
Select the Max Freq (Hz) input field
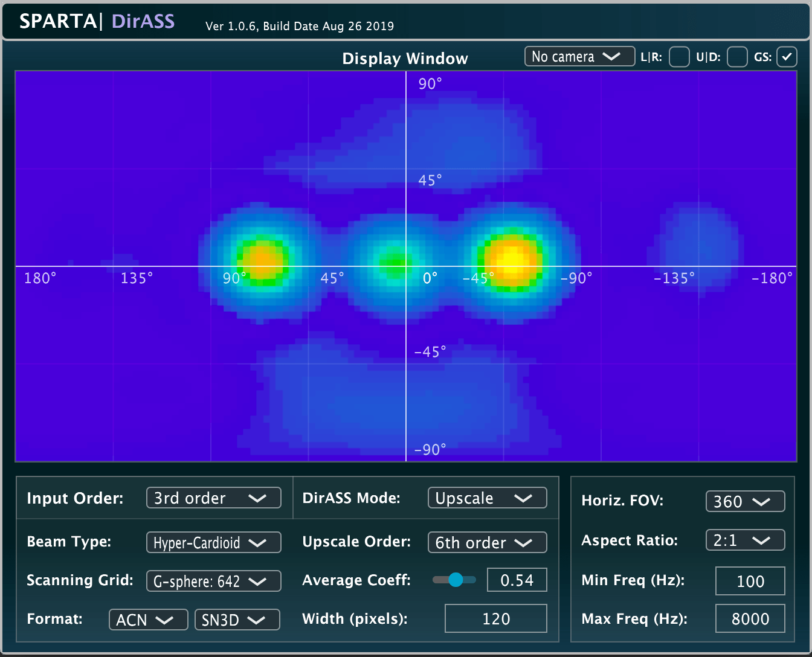click(750, 619)
